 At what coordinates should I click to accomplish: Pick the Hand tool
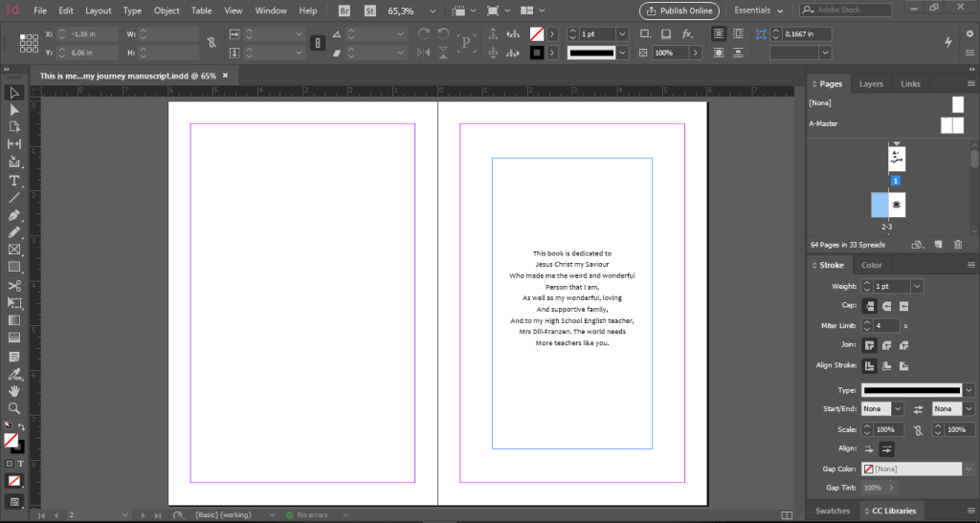coord(14,390)
